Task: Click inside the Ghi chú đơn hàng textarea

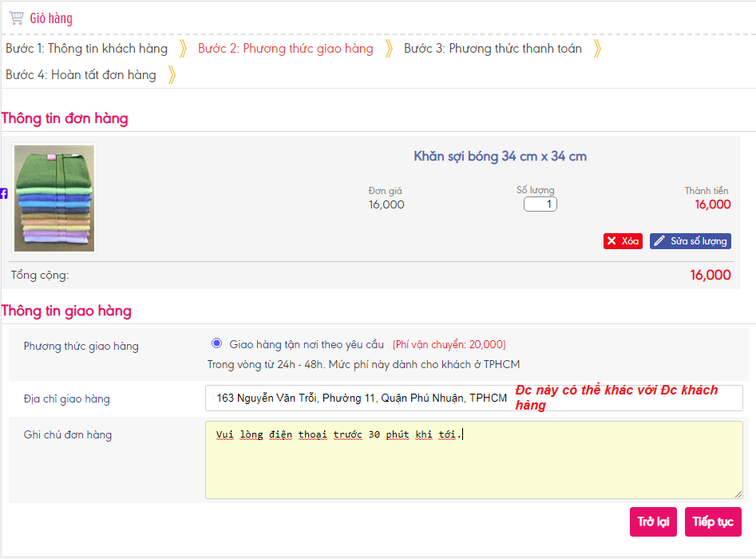Action: (473, 467)
